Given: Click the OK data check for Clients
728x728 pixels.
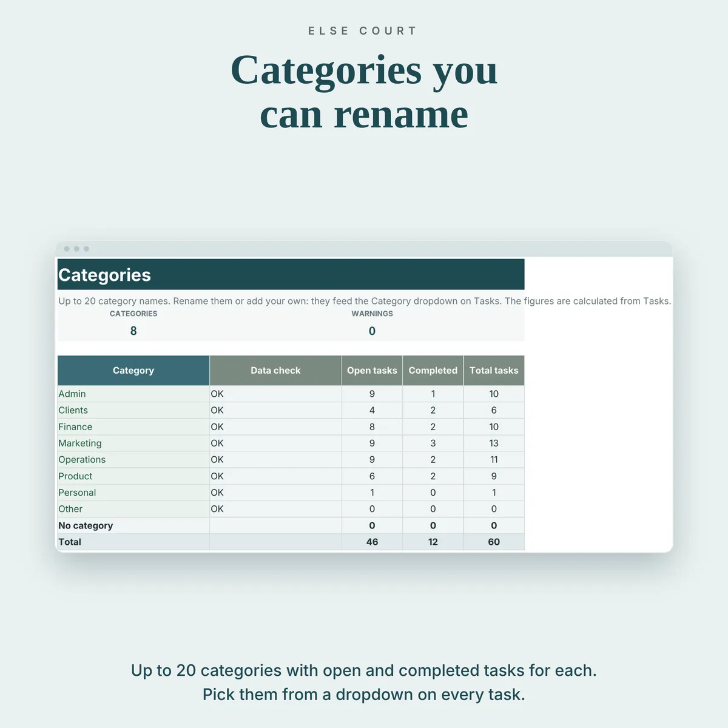Looking at the screenshot, I should [217, 410].
